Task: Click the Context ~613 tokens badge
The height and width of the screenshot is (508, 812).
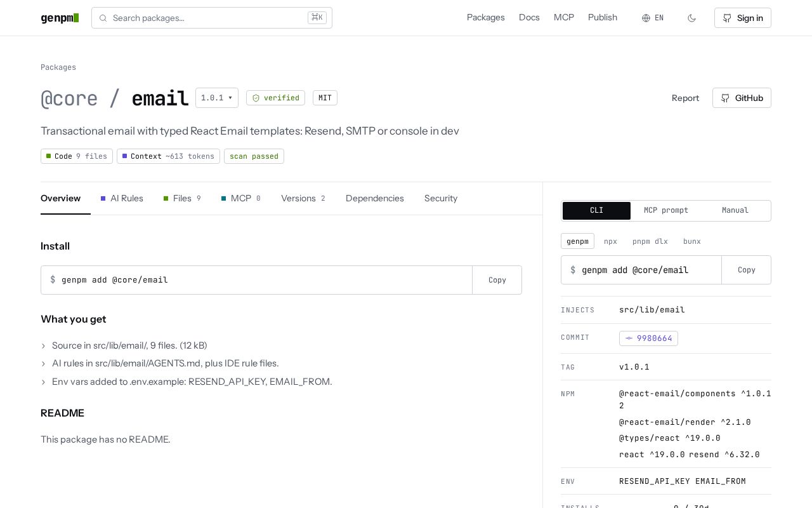Action: (168, 156)
